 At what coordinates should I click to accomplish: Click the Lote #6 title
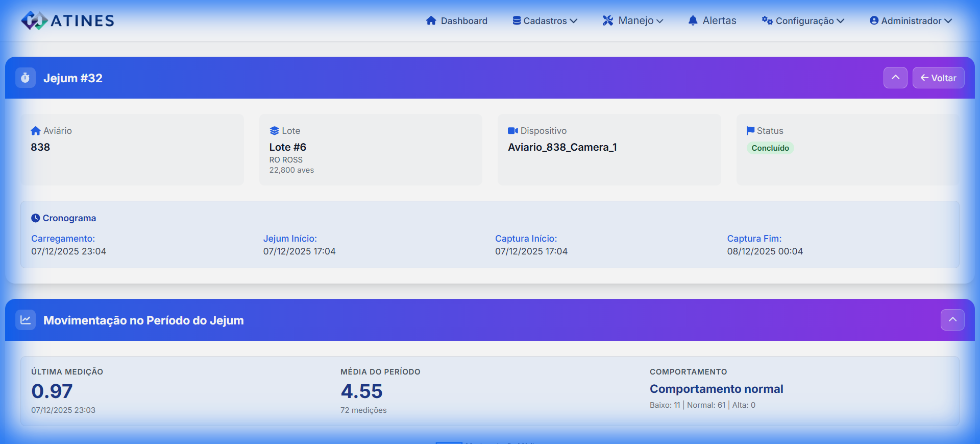click(287, 147)
